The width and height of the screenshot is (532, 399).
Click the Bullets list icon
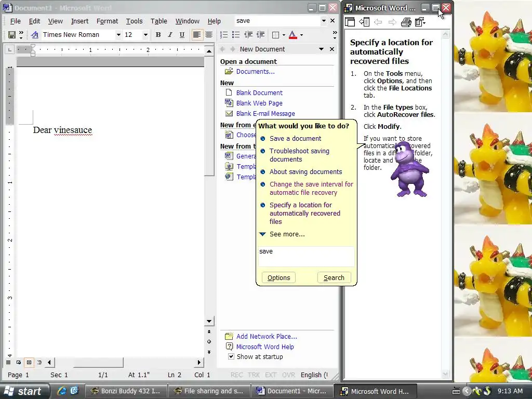[x=236, y=35]
